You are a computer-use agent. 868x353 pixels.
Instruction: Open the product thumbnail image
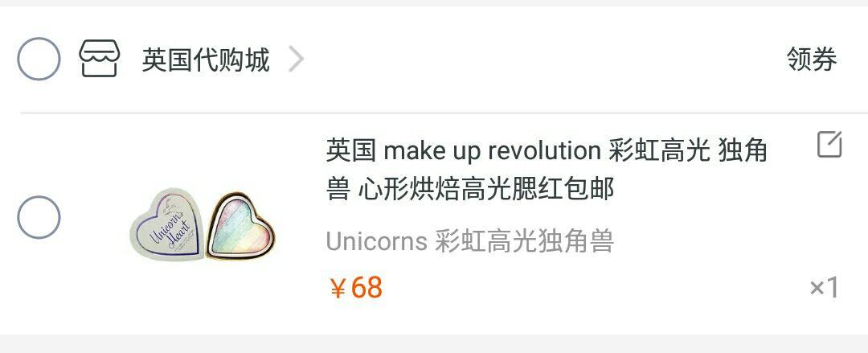203,224
